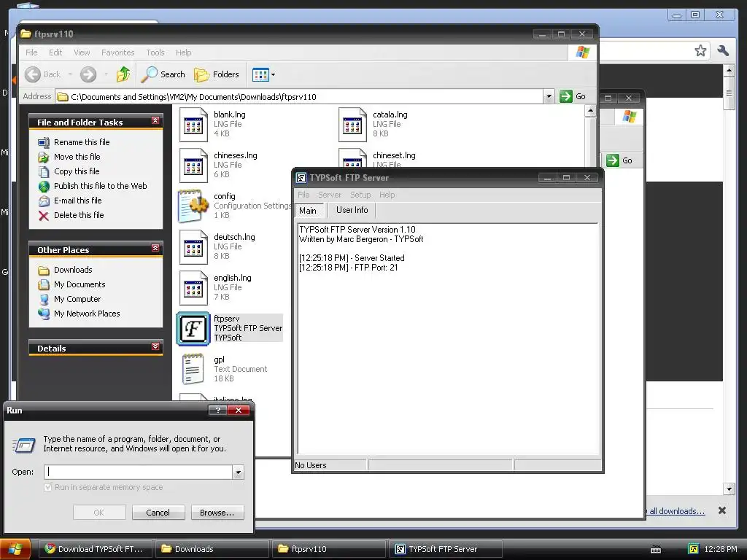The image size is (747, 560).
Task: Collapse the File and Folder Tasks panel
Action: [155, 121]
